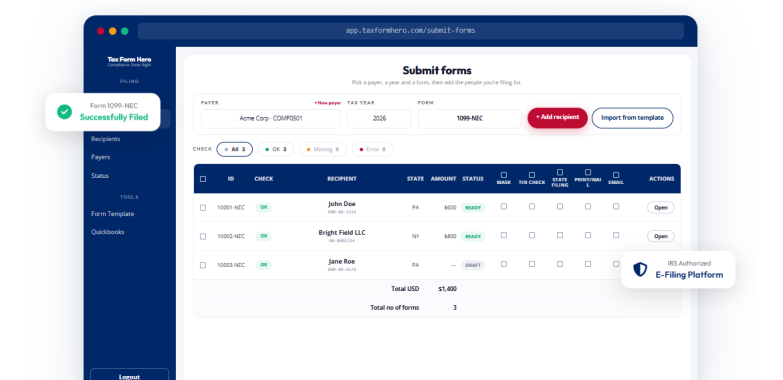Filter by All 3 check pill
Screen dimensions: 783x380
coord(235,149)
